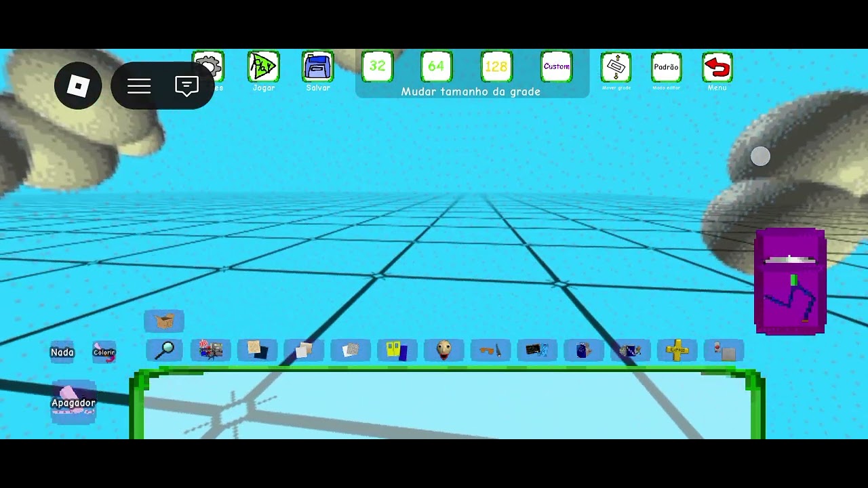This screenshot has width=868, height=488.
Task: Open the gear settings icon
Action: (x=208, y=66)
